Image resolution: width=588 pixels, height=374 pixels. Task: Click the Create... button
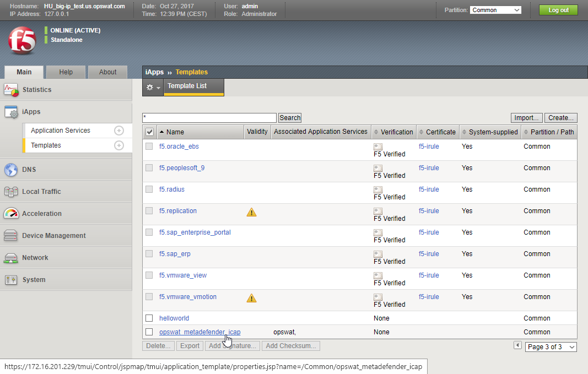[x=560, y=118]
